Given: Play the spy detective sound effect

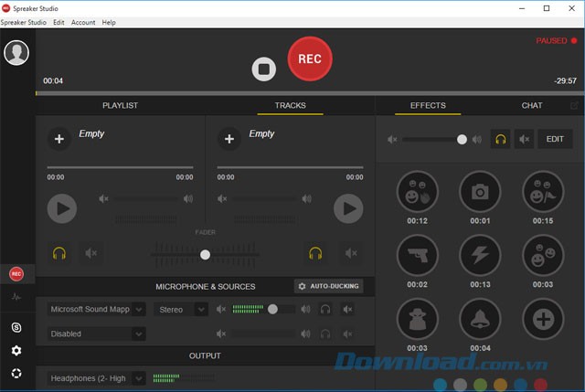Looking at the screenshot, I should tap(417, 320).
